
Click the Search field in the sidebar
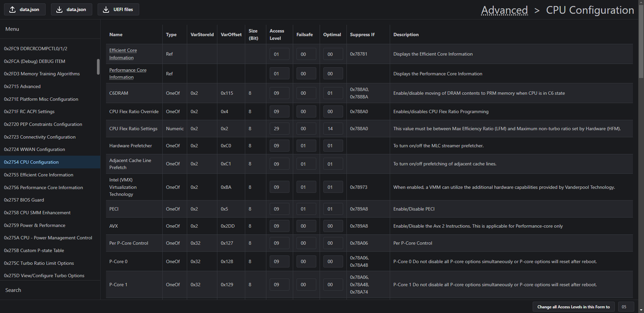[50, 290]
